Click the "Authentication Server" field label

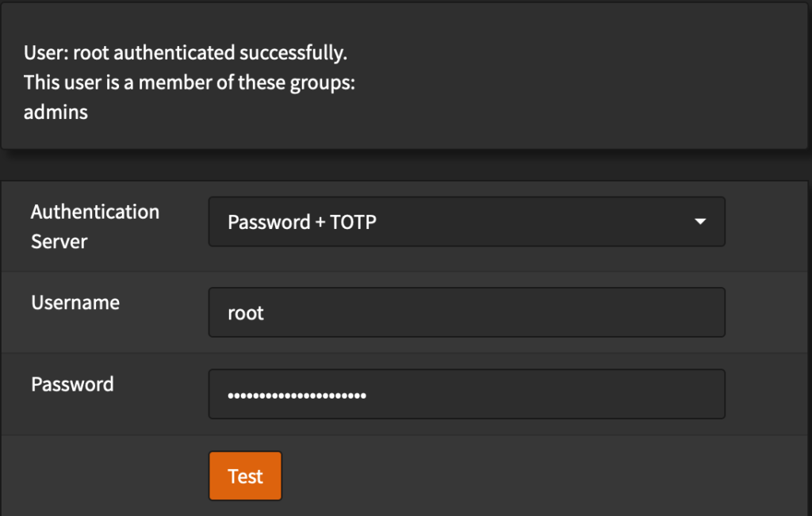point(95,226)
